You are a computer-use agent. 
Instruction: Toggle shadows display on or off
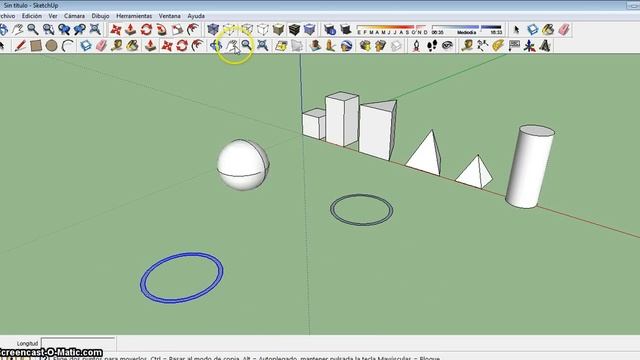coord(346,29)
